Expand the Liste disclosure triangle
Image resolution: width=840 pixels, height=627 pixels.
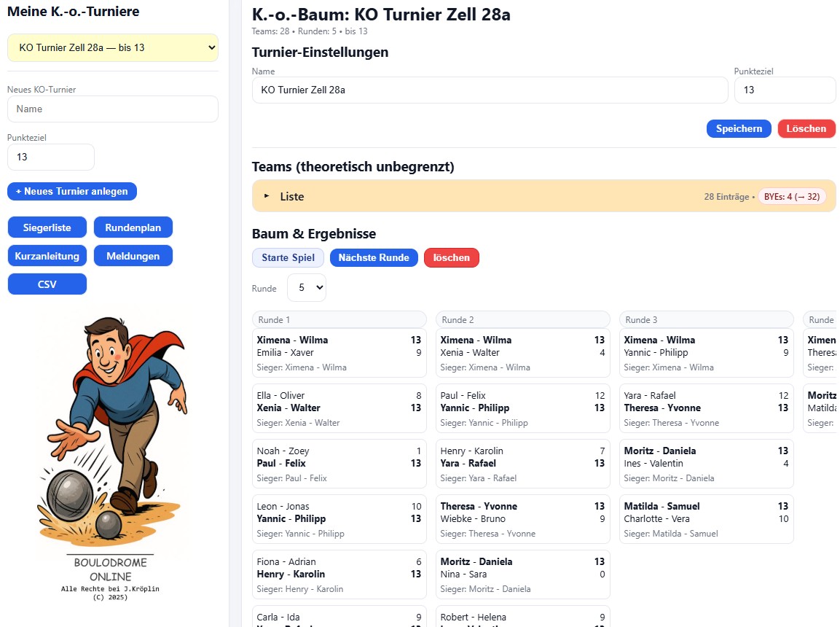(267, 196)
